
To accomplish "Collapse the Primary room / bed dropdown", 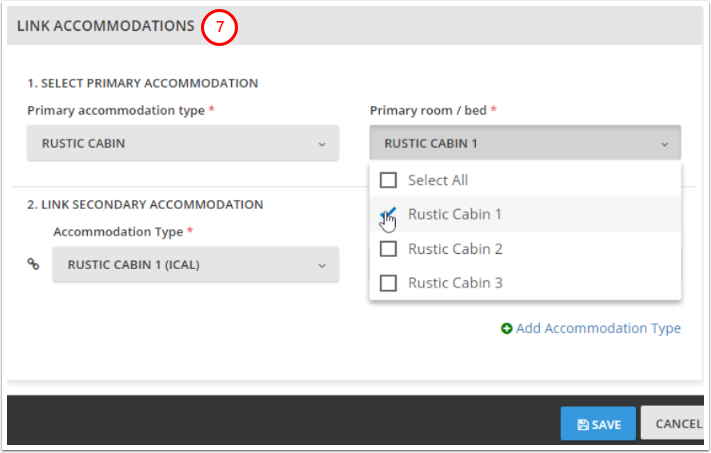I will click(525, 143).
